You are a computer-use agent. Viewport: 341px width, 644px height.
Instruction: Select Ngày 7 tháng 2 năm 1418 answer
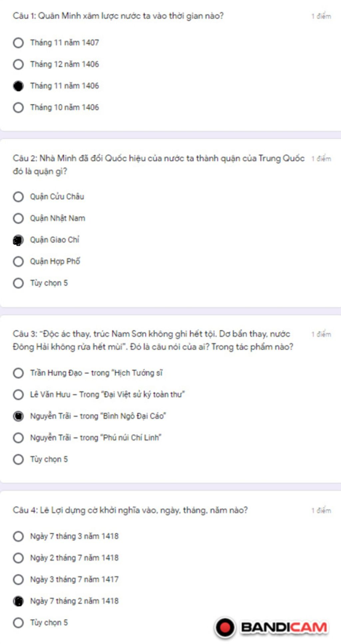(x=18, y=601)
